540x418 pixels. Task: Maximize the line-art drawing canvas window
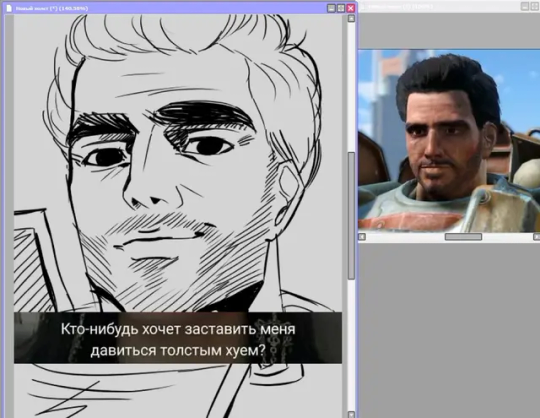(341, 8)
